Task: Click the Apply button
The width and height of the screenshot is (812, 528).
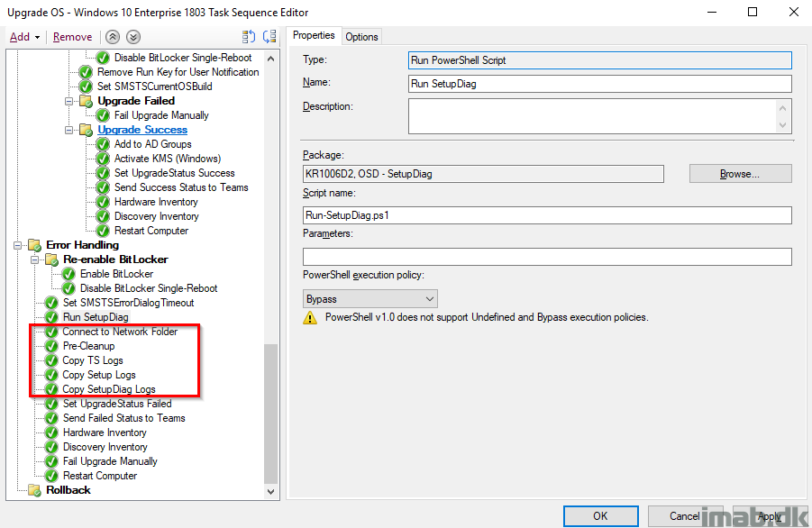Action: [769, 516]
